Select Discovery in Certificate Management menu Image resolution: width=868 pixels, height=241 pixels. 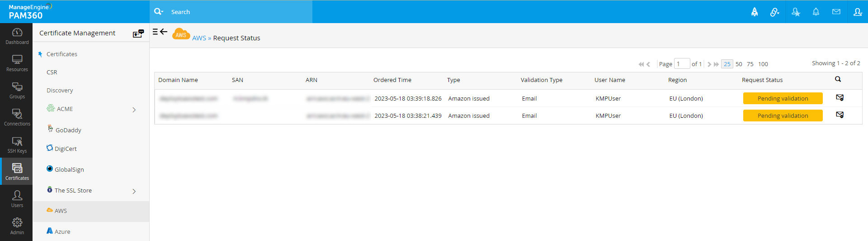click(x=60, y=90)
